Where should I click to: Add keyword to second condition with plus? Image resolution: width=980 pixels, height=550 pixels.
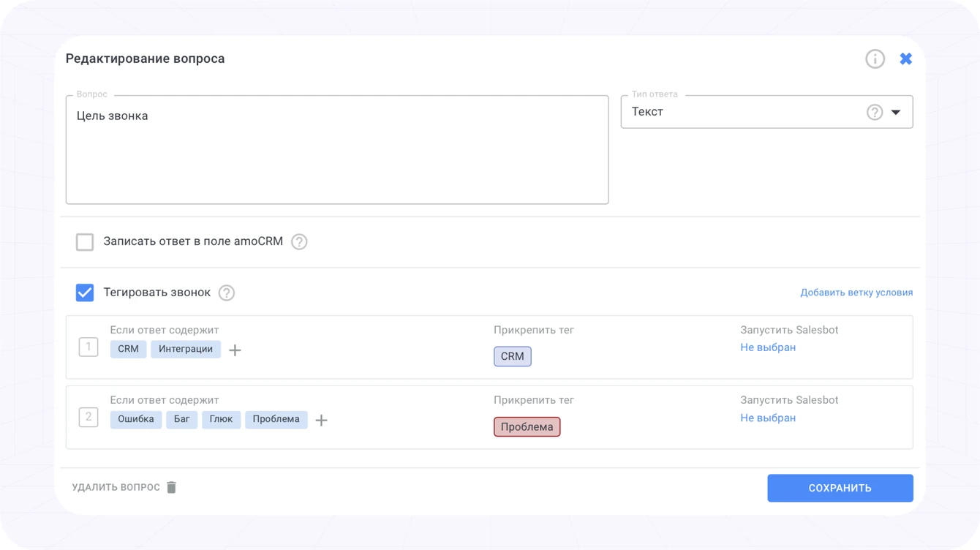pos(321,421)
